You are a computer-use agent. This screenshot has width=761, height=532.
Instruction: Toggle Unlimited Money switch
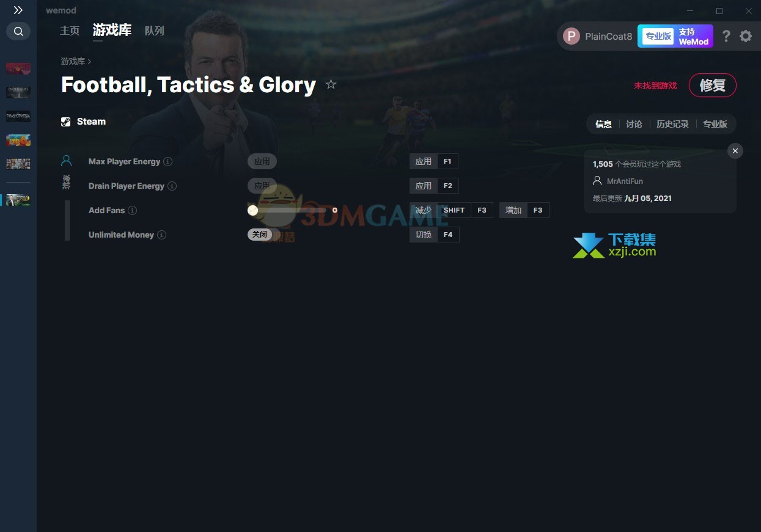tap(262, 235)
